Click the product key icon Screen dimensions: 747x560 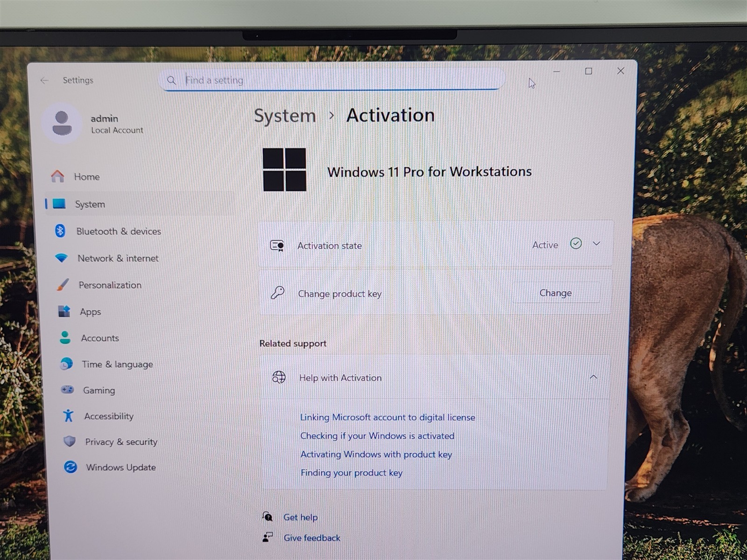coord(278,293)
